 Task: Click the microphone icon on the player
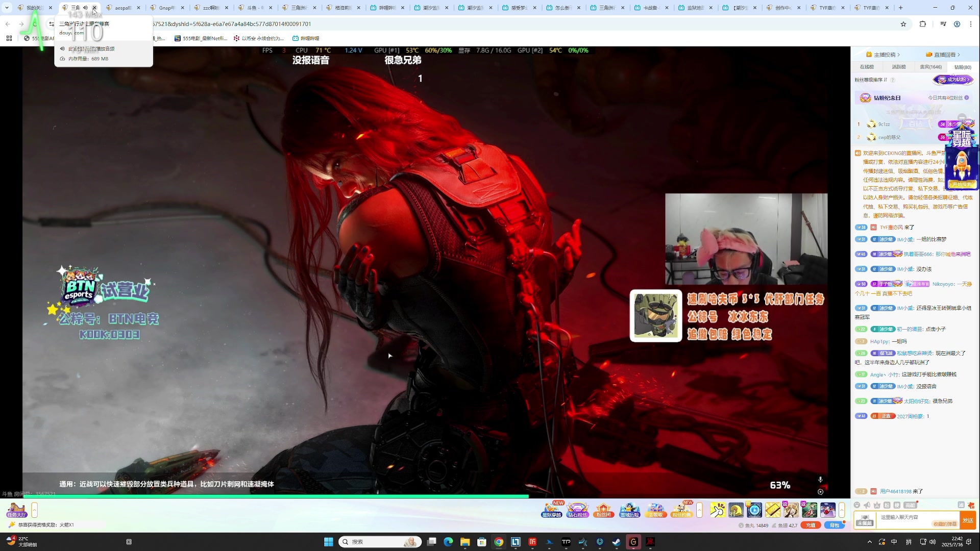tap(820, 480)
